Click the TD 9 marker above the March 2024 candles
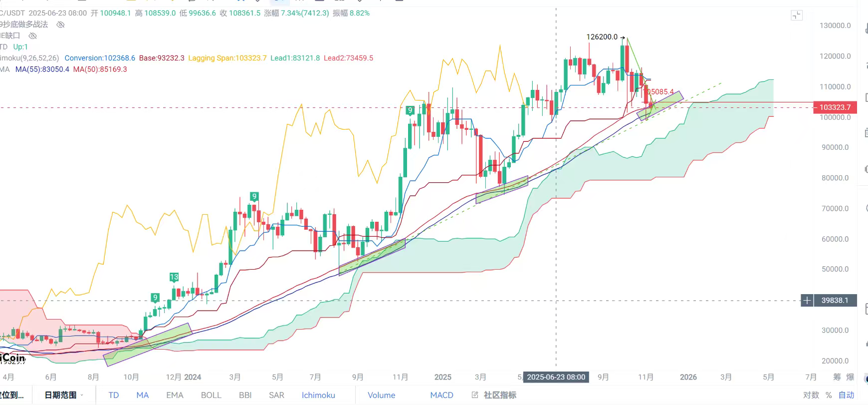This screenshot has height=405, width=868. pos(254,196)
